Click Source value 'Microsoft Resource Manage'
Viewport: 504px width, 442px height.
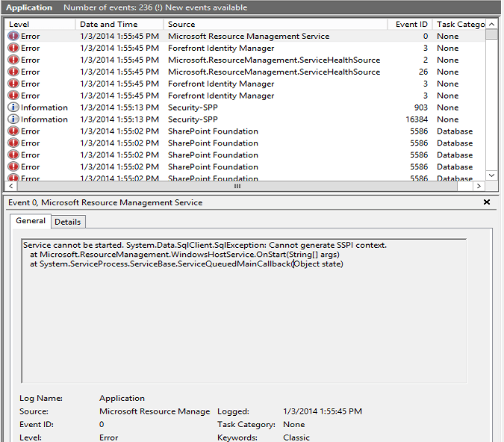click(155, 411)
